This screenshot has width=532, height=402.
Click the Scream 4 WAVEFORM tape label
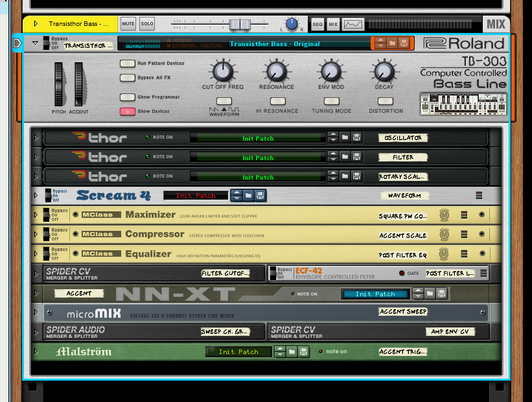click(404, 196)
